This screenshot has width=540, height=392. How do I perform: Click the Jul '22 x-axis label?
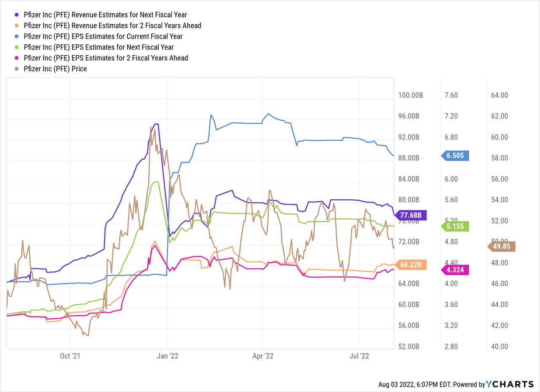[359, 356]
